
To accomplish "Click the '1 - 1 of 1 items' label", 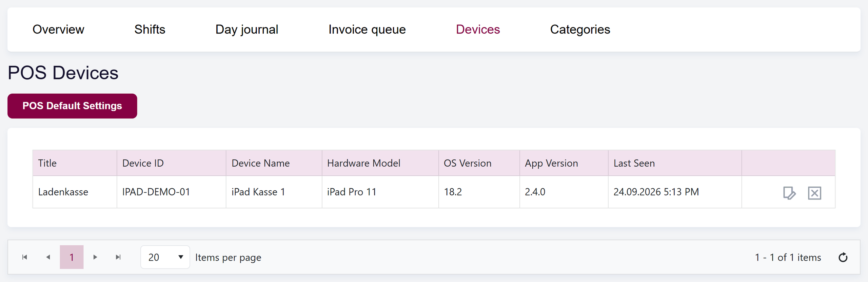I will 788,258.
